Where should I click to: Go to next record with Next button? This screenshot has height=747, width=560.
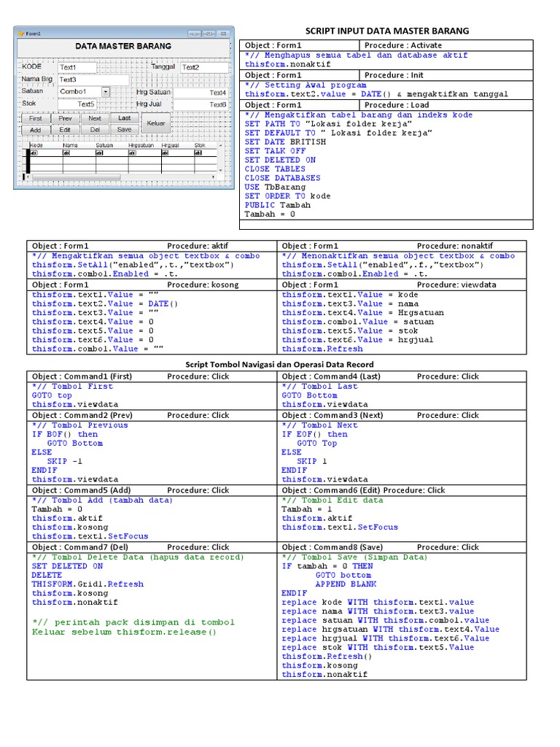pos(95,118)
